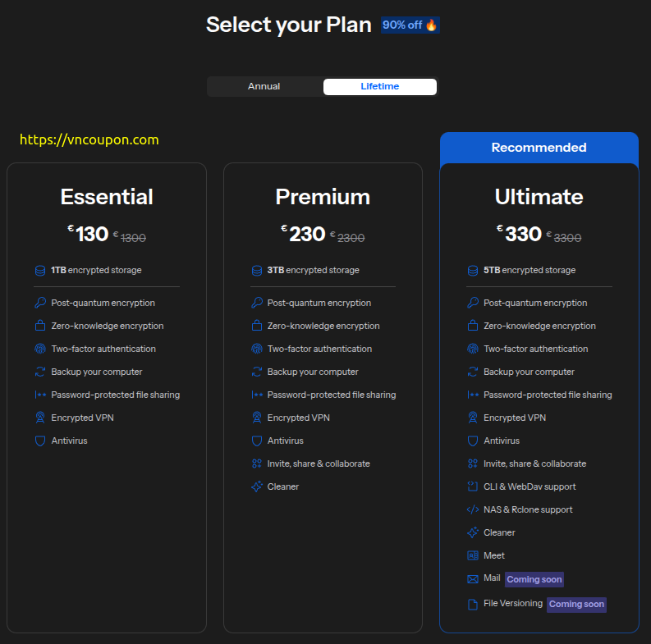Click Post-quantum encryption key icon in Essential
This screenshot has width=651, height=644.
coord(40,303)
